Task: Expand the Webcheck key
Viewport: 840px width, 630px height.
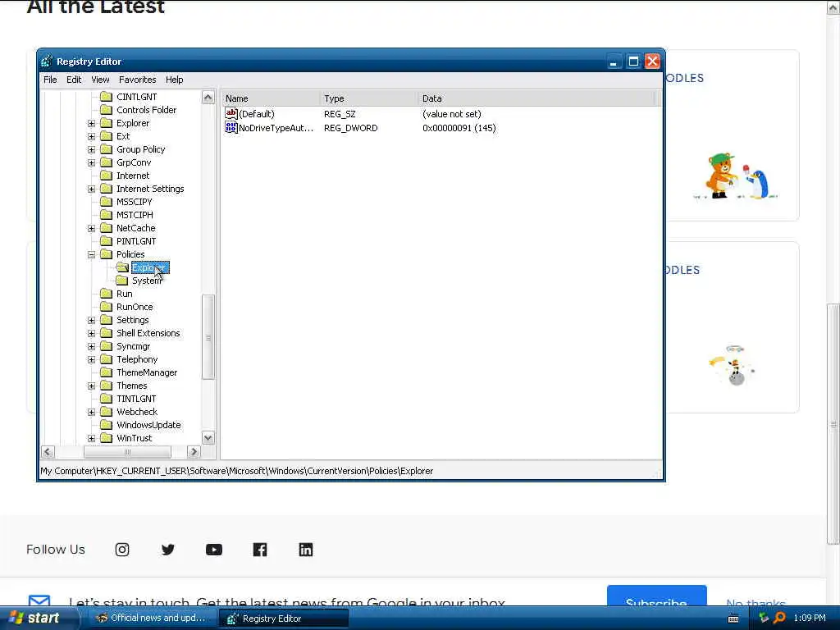Action: point(92,412)
